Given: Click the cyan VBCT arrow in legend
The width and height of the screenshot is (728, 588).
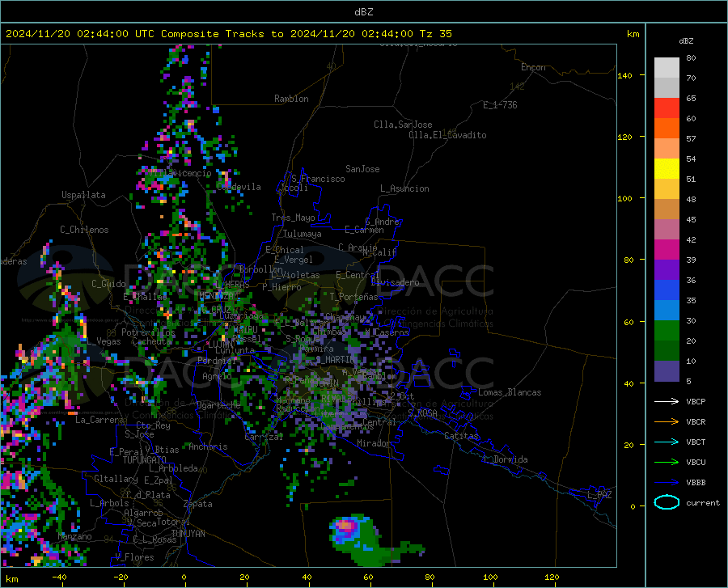Looking at the screenshot, I should (667, 442).
